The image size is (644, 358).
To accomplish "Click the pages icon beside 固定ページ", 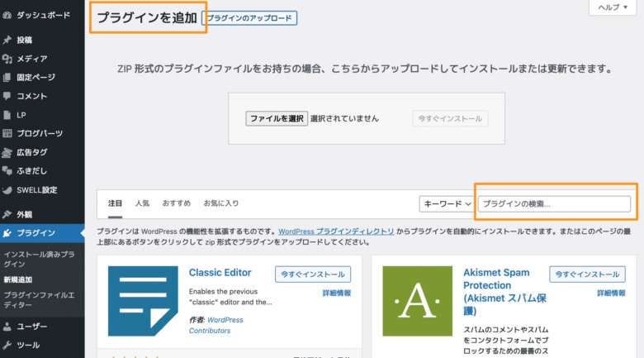I will click(7, 78).
